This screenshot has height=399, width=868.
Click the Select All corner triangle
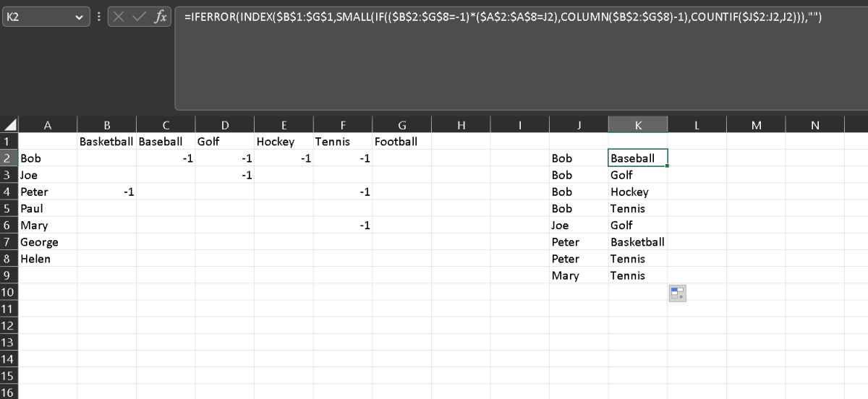coord(10,125)
